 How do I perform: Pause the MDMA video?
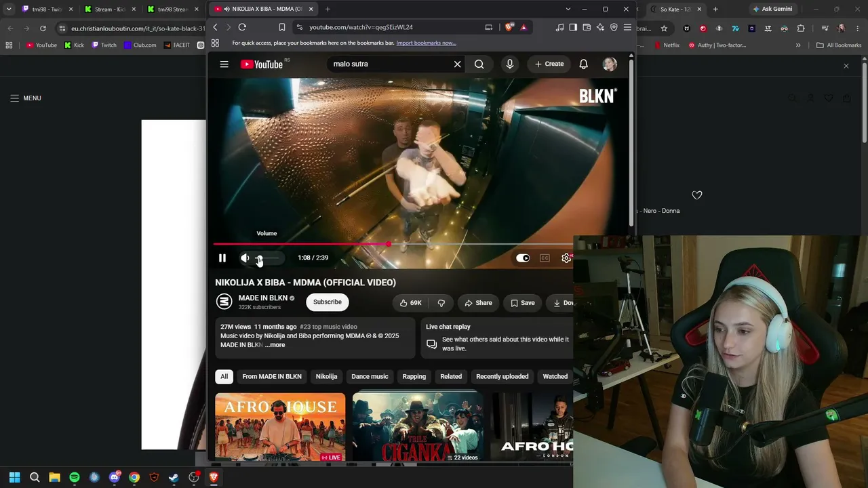point(222,258)
